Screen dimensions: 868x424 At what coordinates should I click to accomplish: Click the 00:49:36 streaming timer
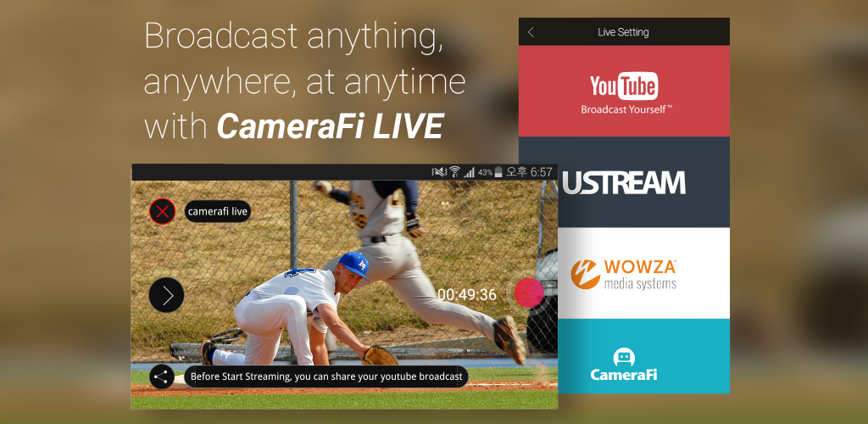[x=467, y=294]
